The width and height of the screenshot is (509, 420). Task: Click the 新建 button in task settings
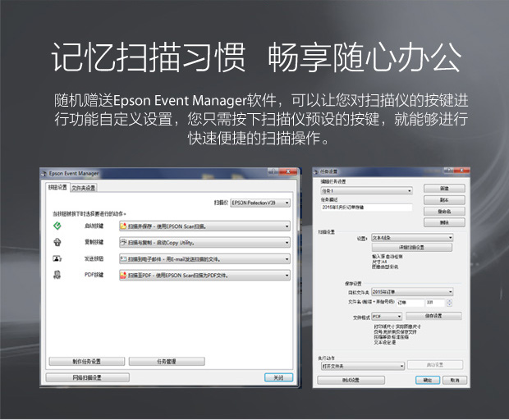444,189
